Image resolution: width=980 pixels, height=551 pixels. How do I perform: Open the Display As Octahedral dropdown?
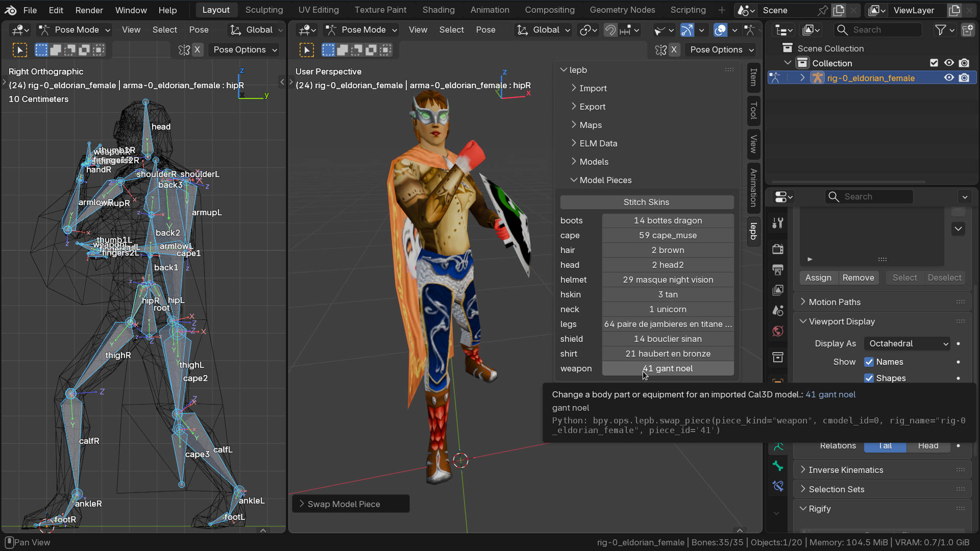coord(907,343)
